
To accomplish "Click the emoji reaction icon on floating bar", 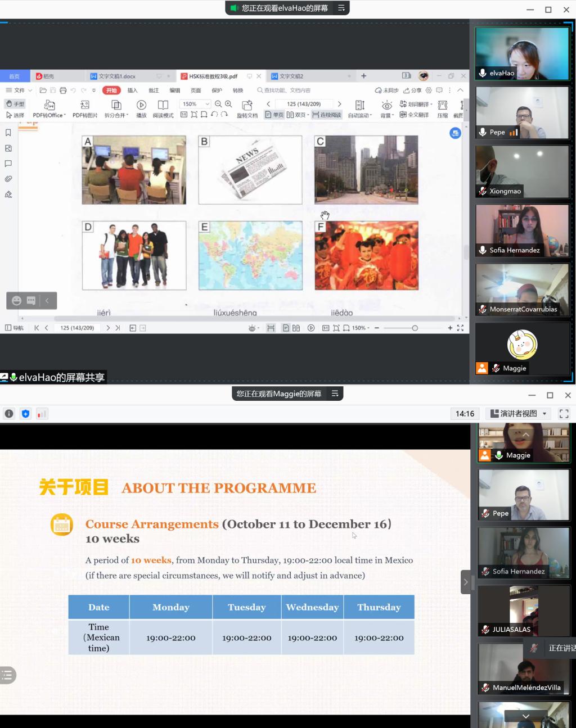I will click(16, 301).
